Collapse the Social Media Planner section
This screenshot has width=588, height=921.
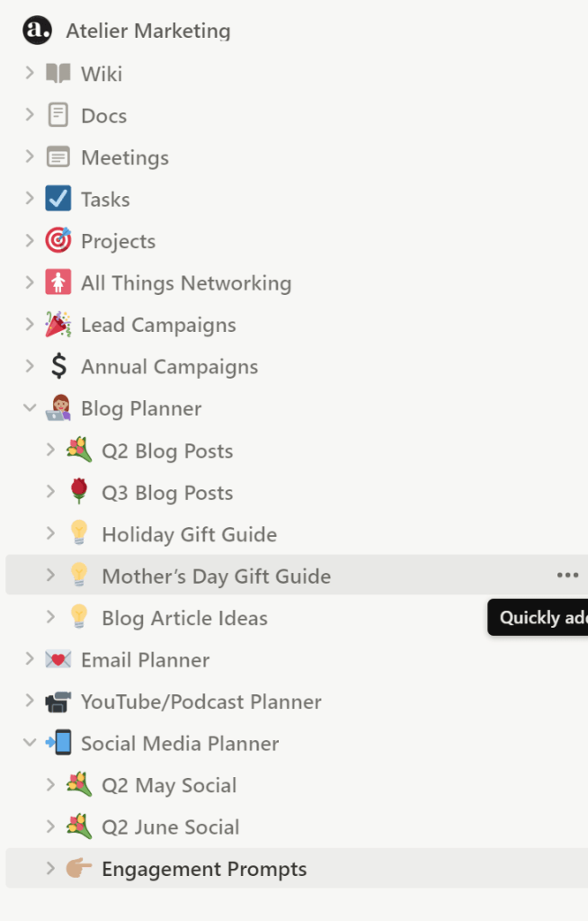point(30,743)
